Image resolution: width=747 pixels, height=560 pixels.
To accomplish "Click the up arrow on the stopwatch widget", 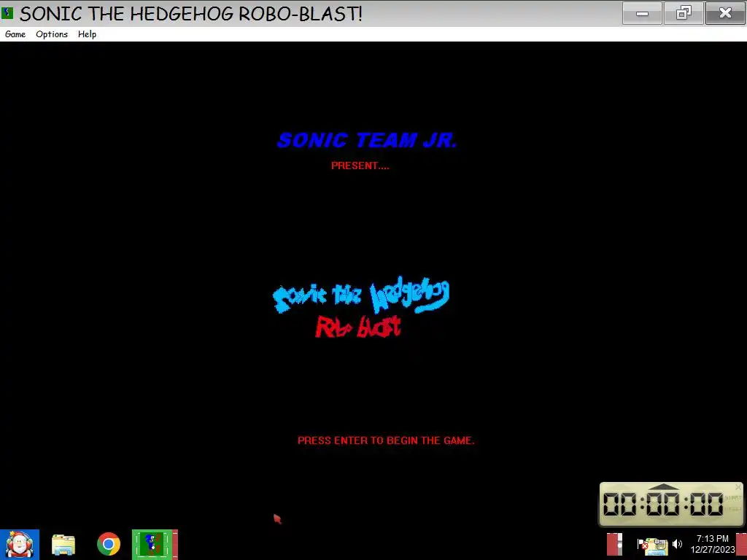I will (664, 486).
